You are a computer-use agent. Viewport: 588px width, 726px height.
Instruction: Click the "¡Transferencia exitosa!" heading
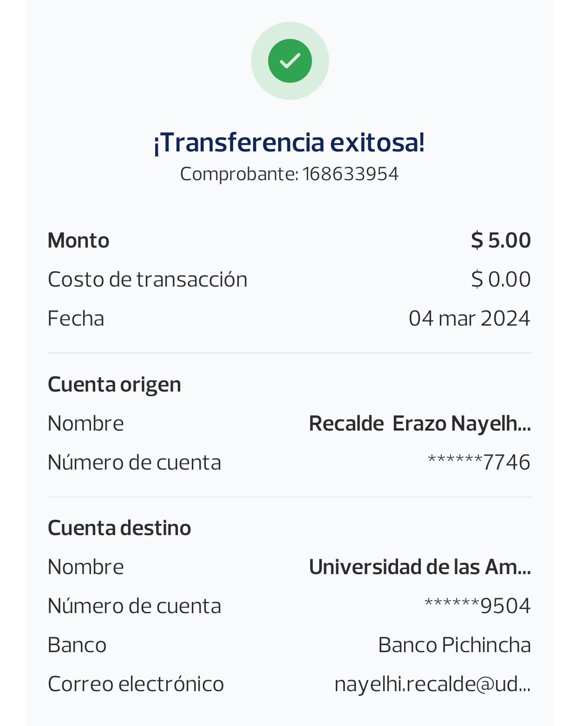(x=289, y=142)
